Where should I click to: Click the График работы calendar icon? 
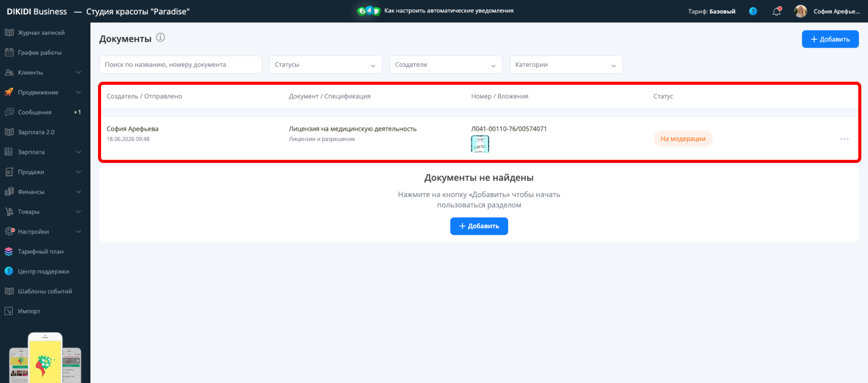9,53
